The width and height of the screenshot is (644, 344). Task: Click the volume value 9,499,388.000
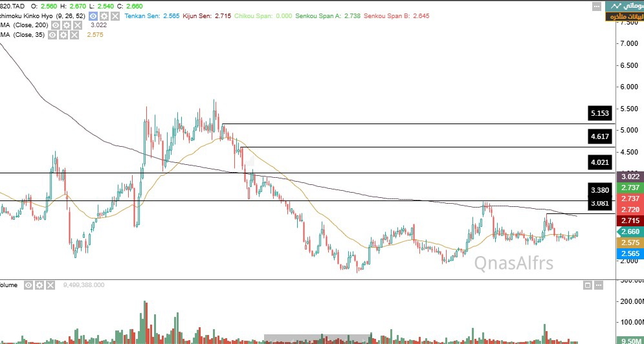(x=83, y=285)
